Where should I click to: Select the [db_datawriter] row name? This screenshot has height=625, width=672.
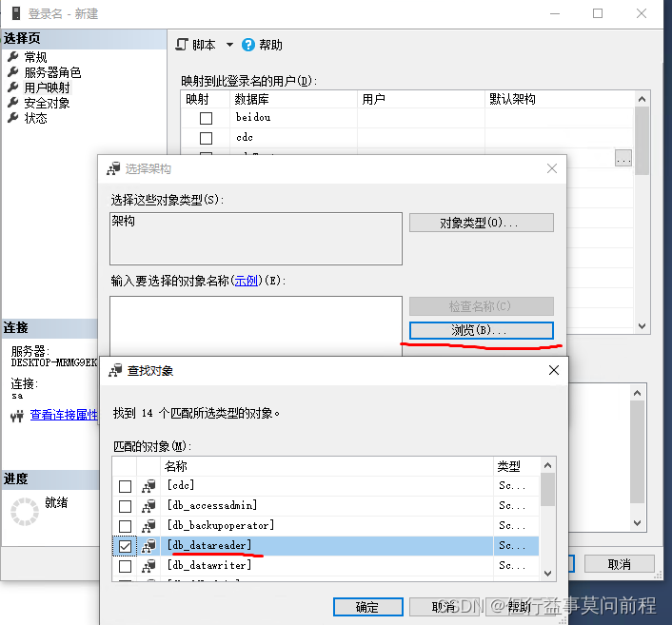(209, 565)
